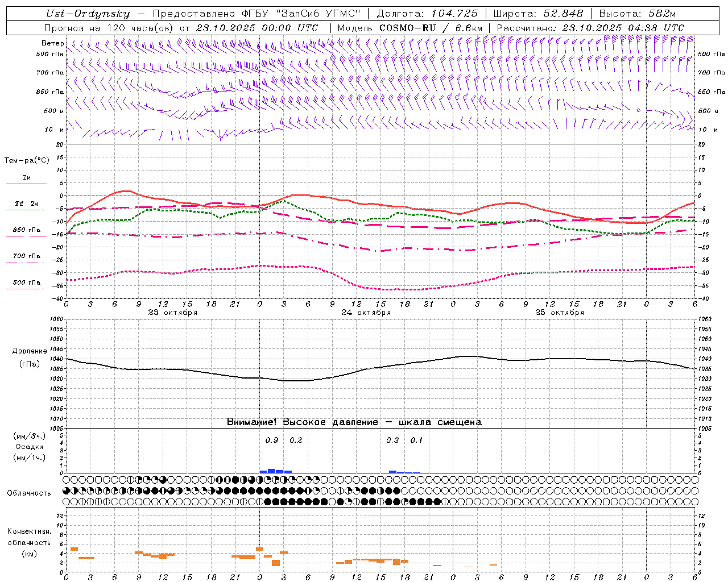Click the 0.9 precipitation amount label
This screenshot has width=728, height=582.
coord(272,440)
